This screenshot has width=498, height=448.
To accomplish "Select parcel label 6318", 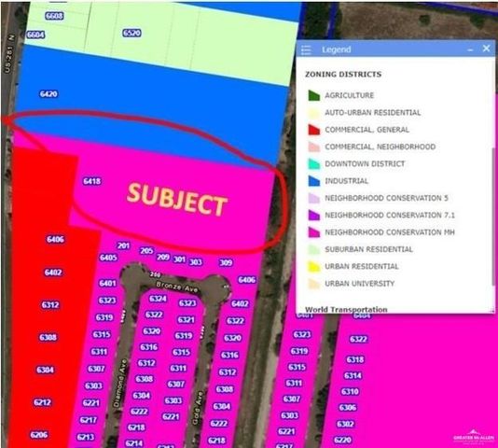I will [x=355, y=360].
